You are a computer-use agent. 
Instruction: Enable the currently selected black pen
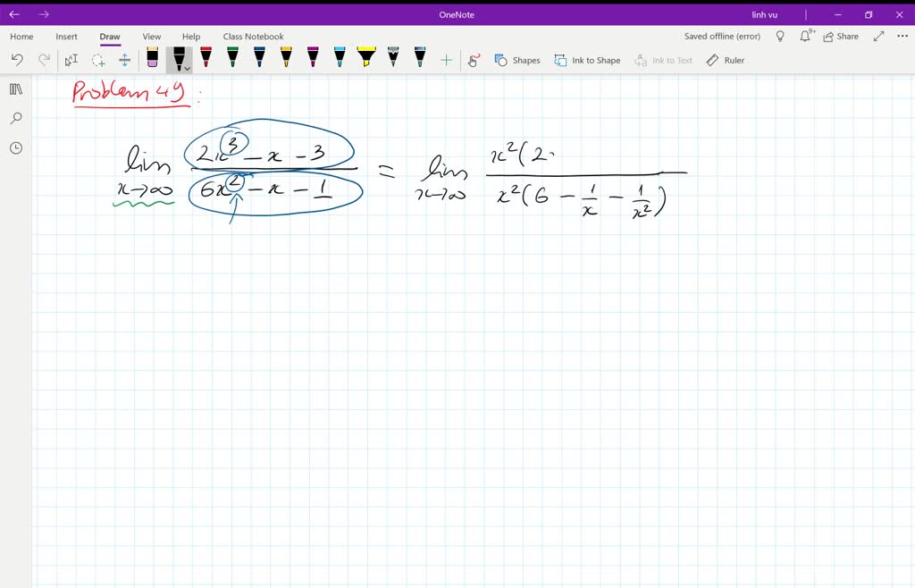pyautogui.click(x=178, y=57)
